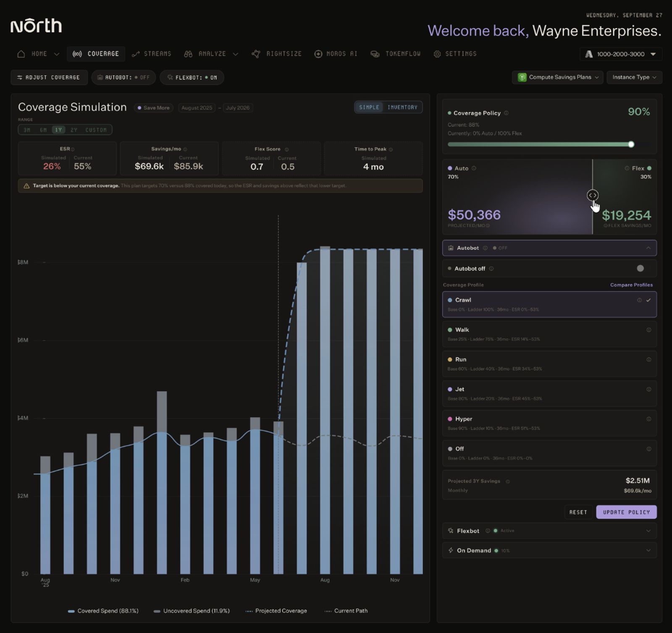The height and width of the screenshot is (633, 672).
Task: Click the North logo
Action: (36, 26)
